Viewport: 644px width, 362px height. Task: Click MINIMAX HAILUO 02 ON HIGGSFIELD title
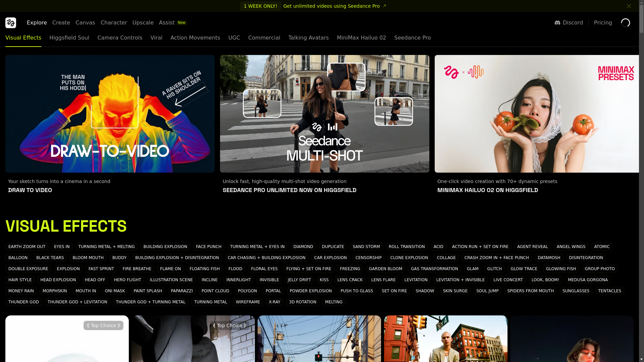click(488, 190)
